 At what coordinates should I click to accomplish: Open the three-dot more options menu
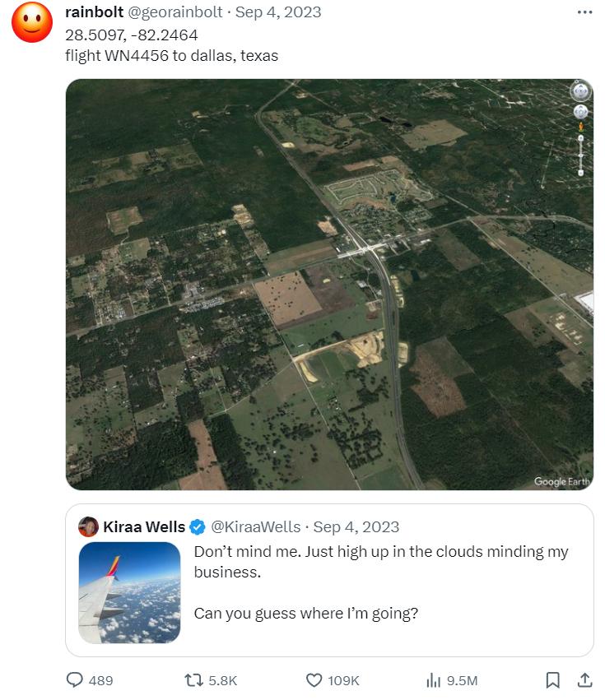(584, 12)
